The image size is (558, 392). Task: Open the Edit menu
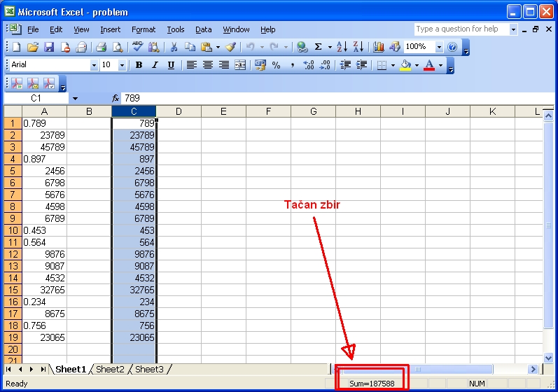56,29
